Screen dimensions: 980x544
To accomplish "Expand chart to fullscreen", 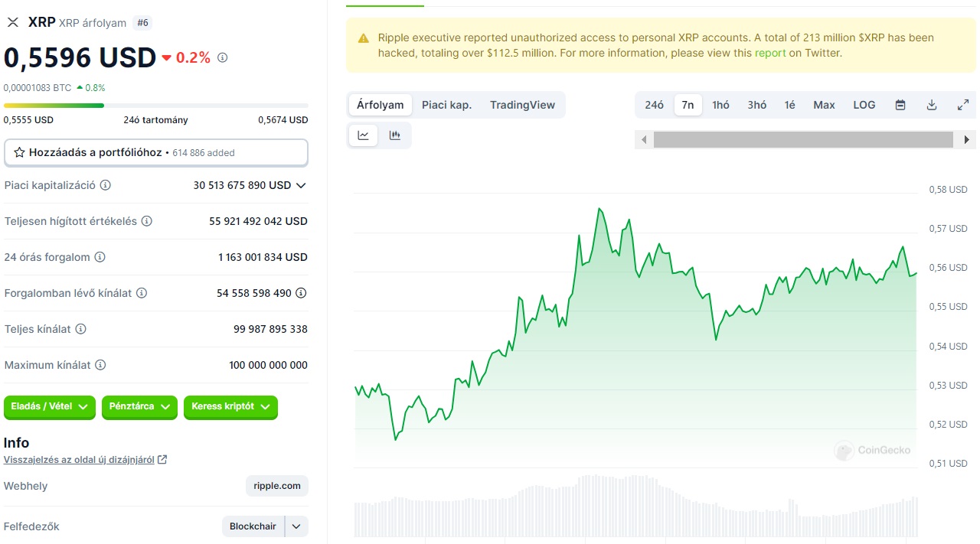I will click(963, 105).
